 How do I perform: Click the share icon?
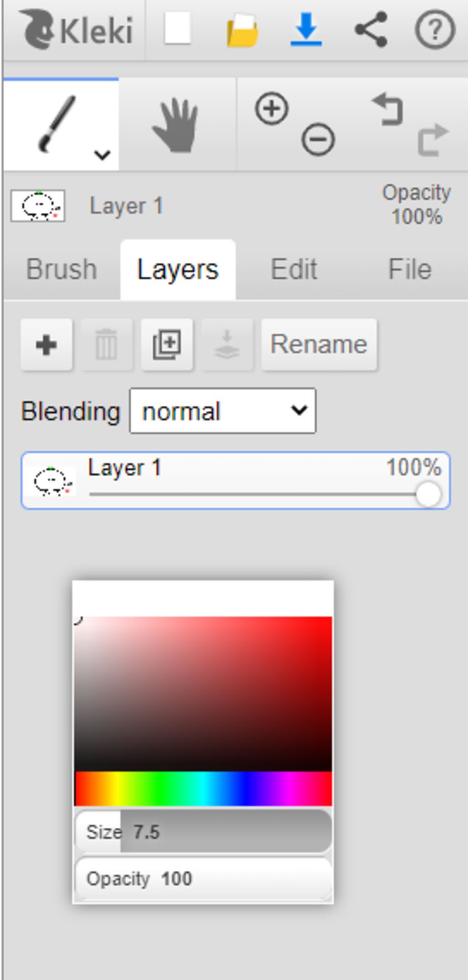pyautogui.click(x=371, y=29)
